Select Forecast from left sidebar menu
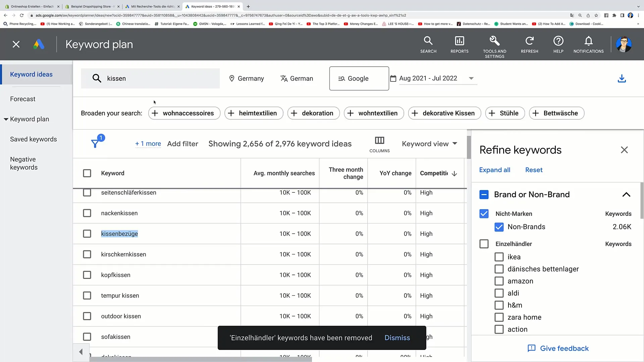The height and width of the screenshot is (362, 644). tap(23, 99)
